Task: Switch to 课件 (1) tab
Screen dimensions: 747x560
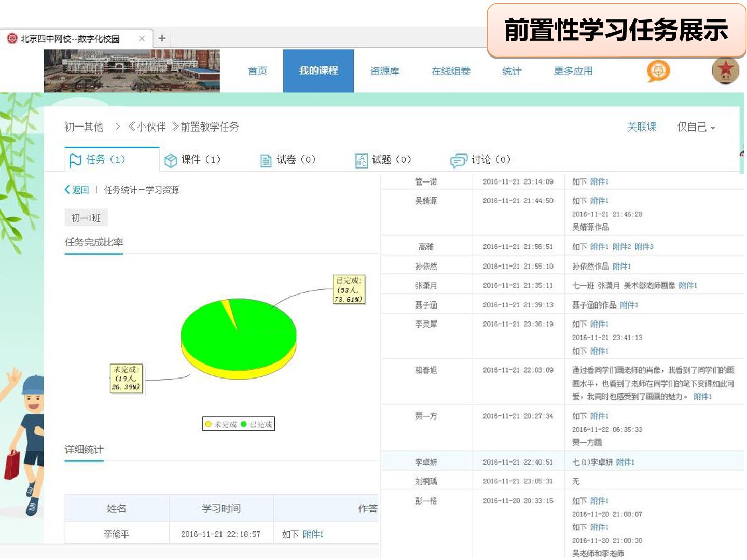Action: (x=192, y=160)
